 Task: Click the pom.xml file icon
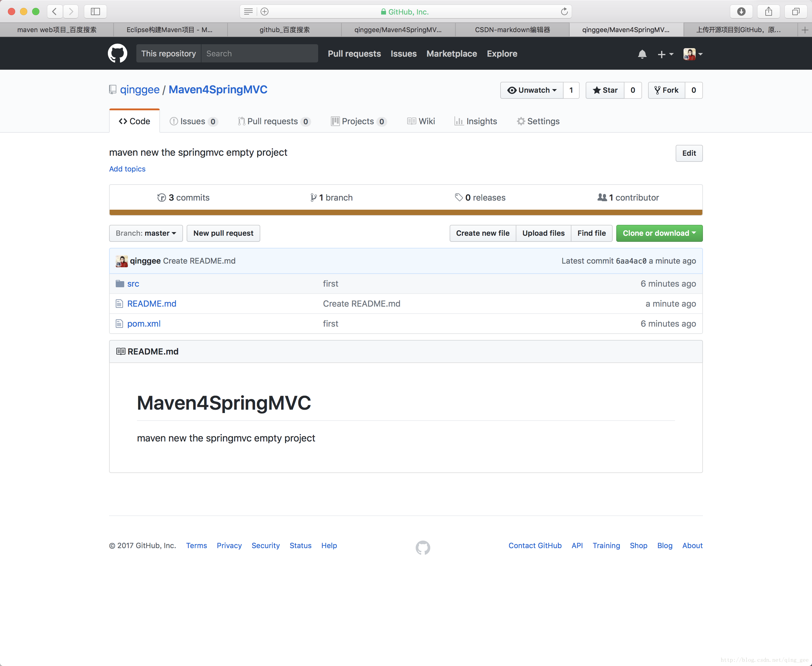pyautogui.click(x=119, y=323)
